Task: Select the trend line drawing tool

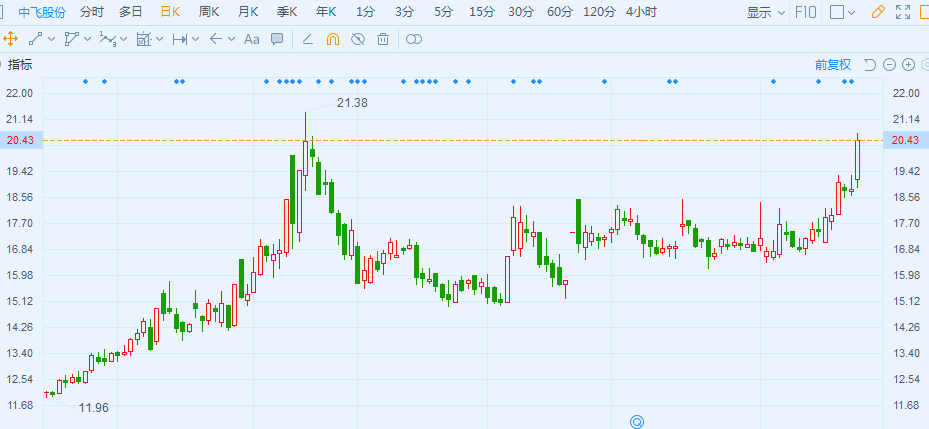Action: point(36,40)
